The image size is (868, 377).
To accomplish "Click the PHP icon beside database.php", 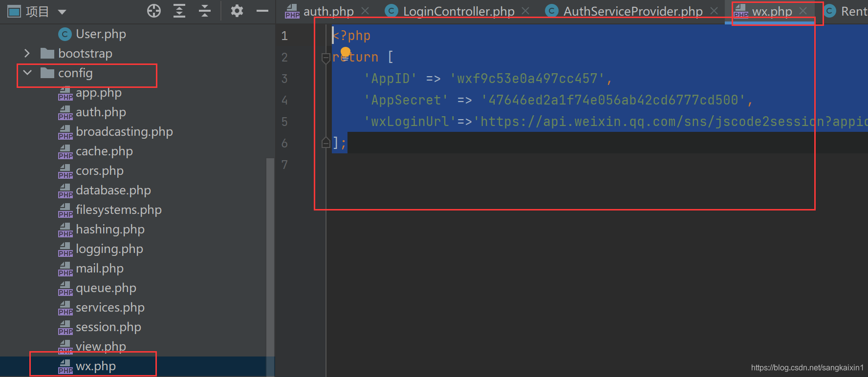I will coord(65,191).
